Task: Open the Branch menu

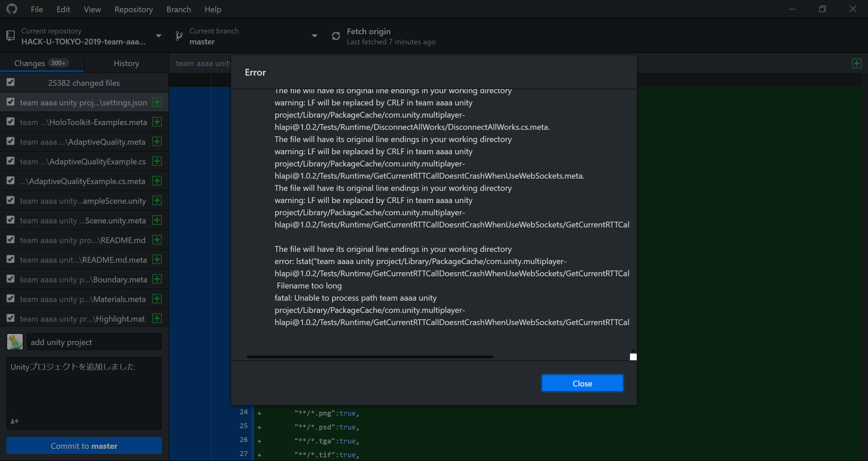Action: 179,9
